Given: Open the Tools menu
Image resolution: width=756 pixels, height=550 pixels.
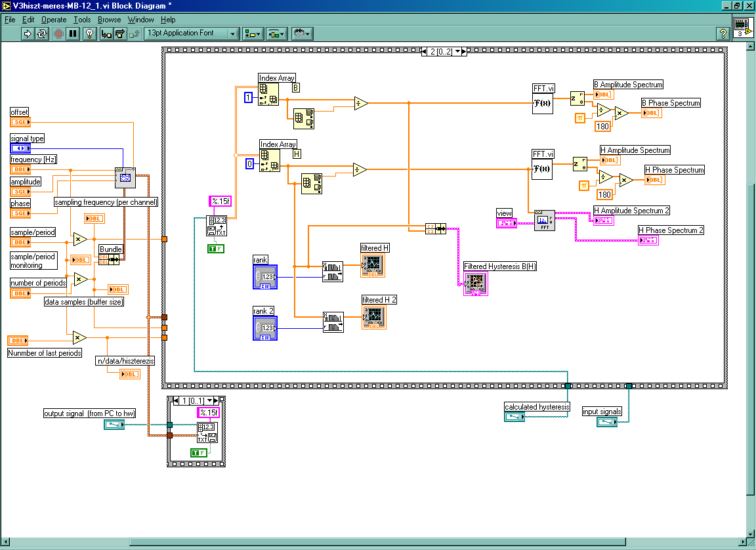Looking at the screenshot, I should [x=82, y=20].
